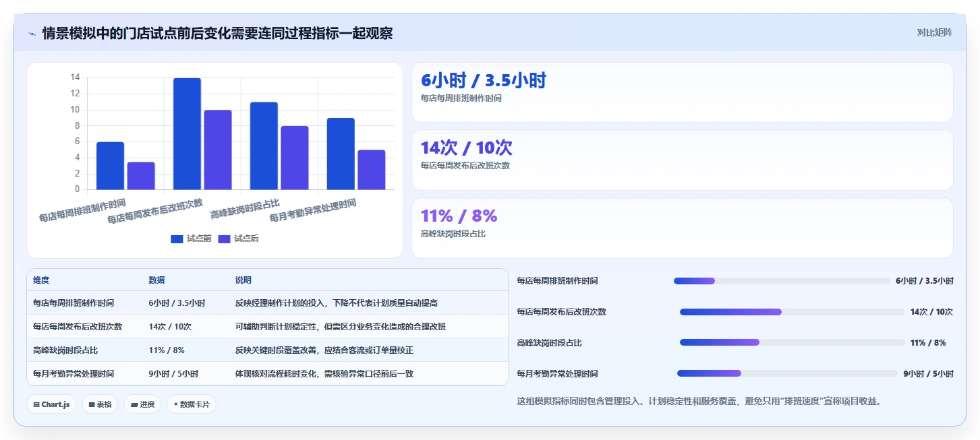
Task: Click table cell 9小时 / 5小时
Action: pyautogui.click(x=173, y=373)
